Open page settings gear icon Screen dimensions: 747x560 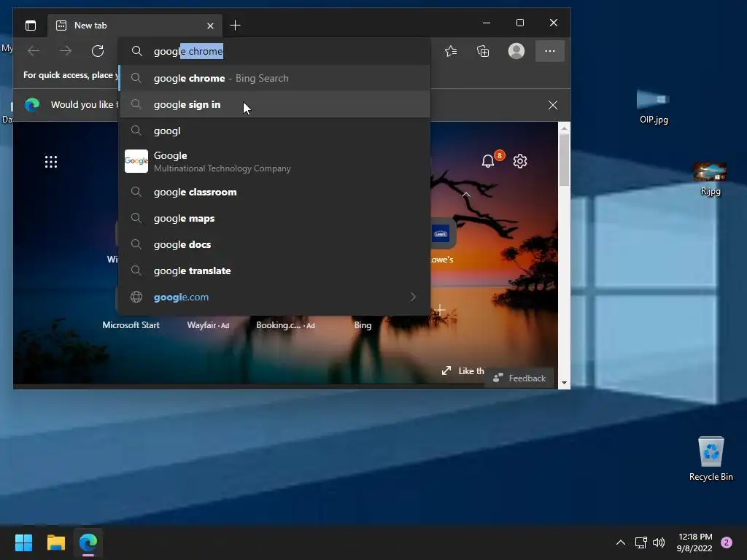click(x=519, y=161)
